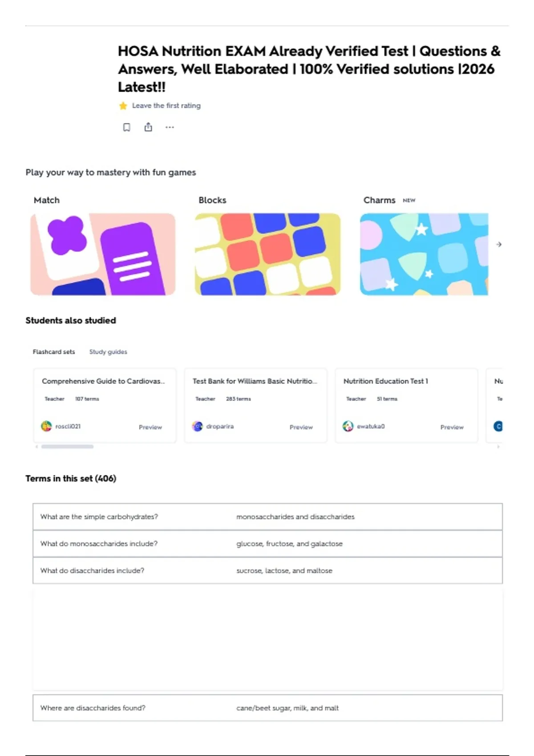
Task: Click droparira profile avatar
Action: coord(197,426)
